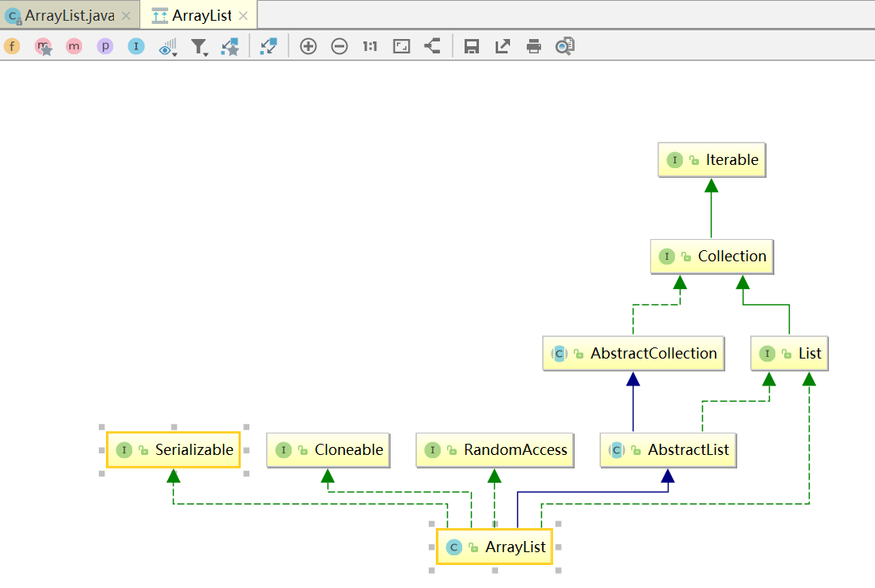Open the scope filter dropdown
Viewport: 875px width, 588px height.
coord(199,47)
